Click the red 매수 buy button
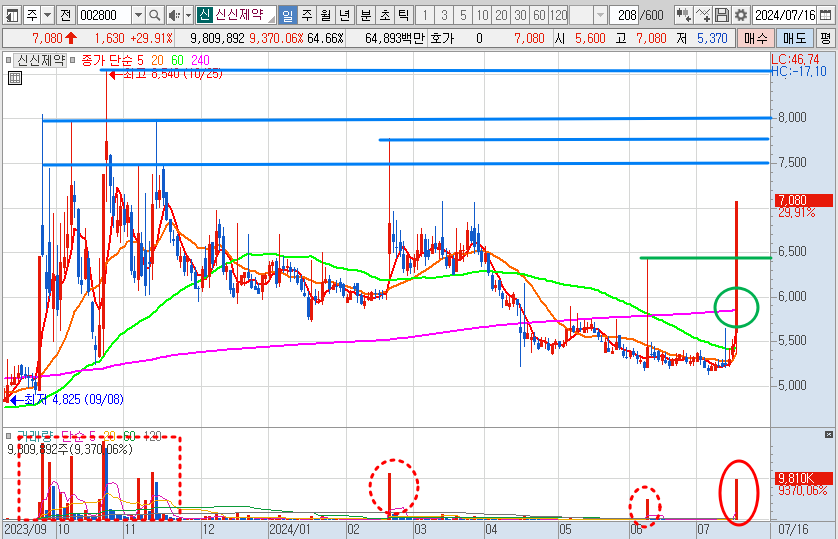Screen dimensions: 838x539 (x=755, y=38)
